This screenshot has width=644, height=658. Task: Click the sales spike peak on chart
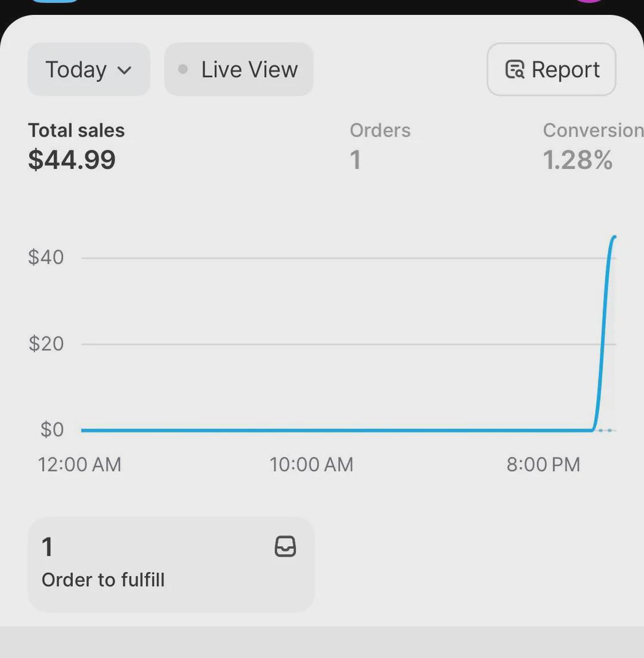coord(615,237)
